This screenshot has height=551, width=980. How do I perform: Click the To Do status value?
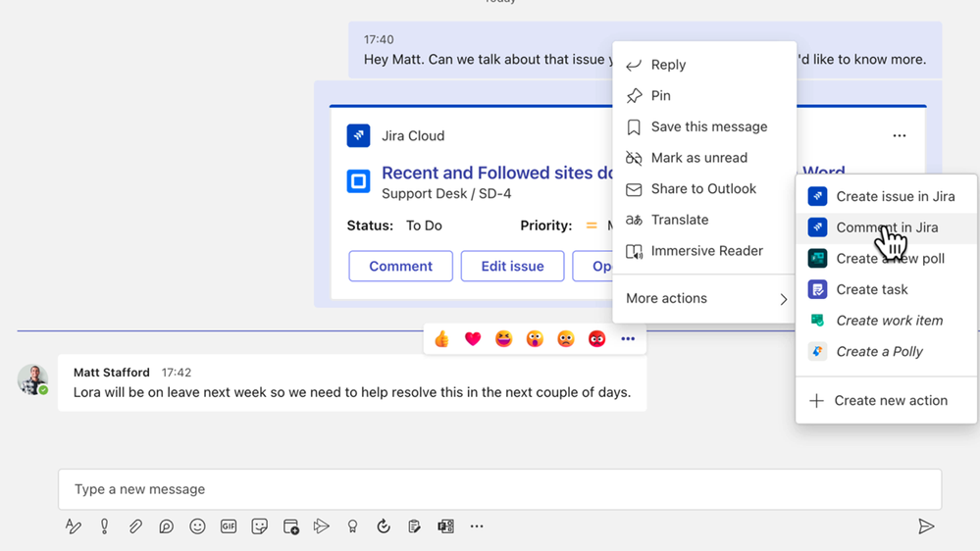(x=424, y=225)
